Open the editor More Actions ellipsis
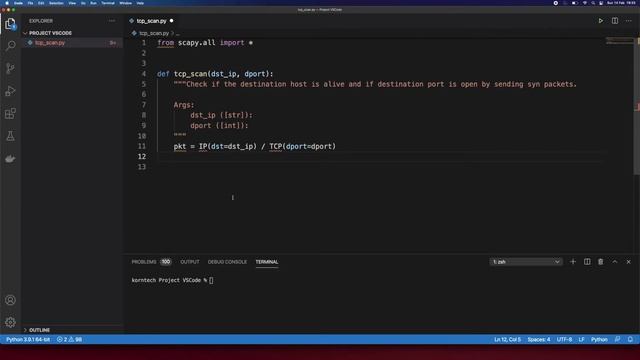This screenshot has width=640, height=360. pyautogui.click(x=629, y=21)
